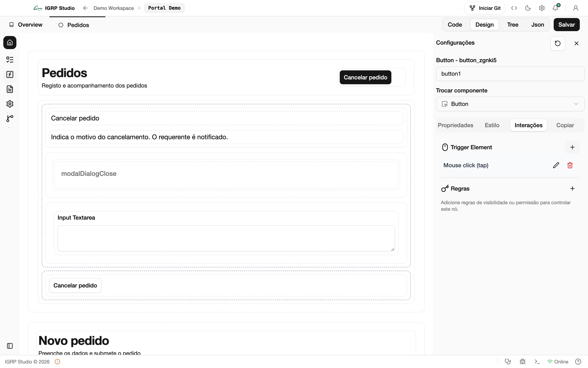The height and width of the screenshot is (368, 588).
Task: Open the list/tasks sidebar icon
Action: pyautogui.click(x=10, y=60)
